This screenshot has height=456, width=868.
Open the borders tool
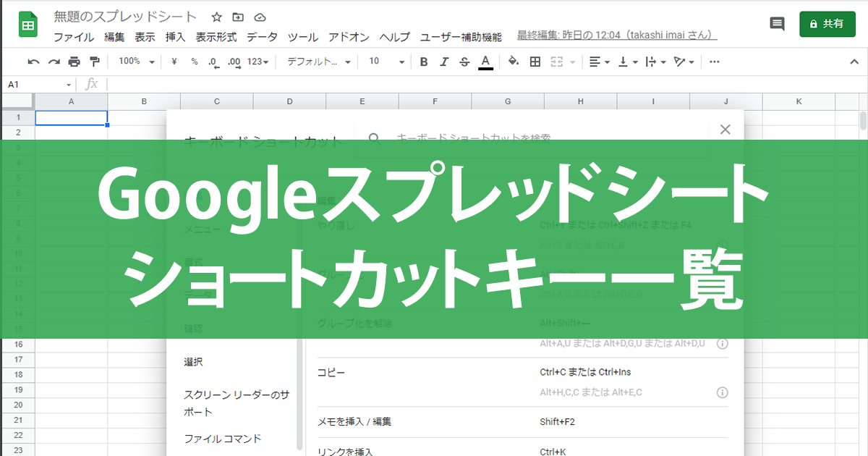click(535, 62)
